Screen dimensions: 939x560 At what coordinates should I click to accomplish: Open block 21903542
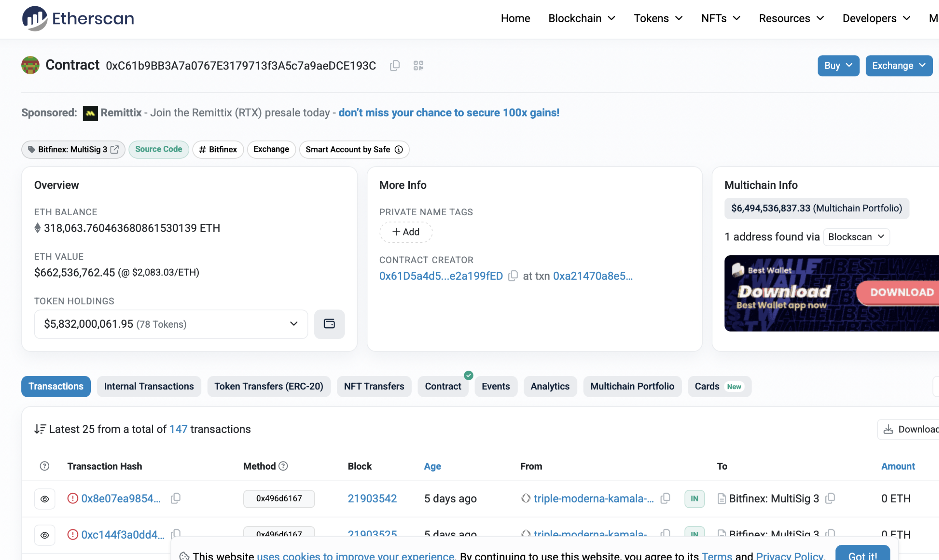coord(372,498)
